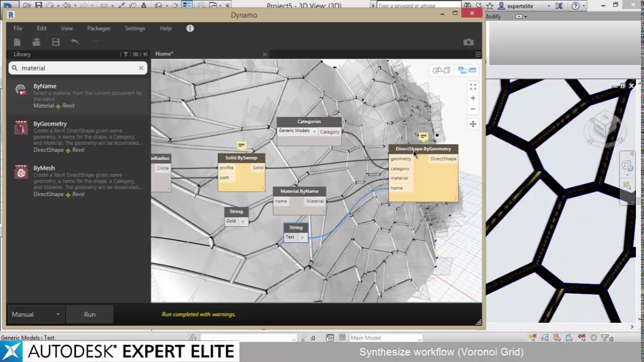This screenshot has height=362, width=644.
Task: Click the Category output port of Categories node
Action: click(330, 132)
